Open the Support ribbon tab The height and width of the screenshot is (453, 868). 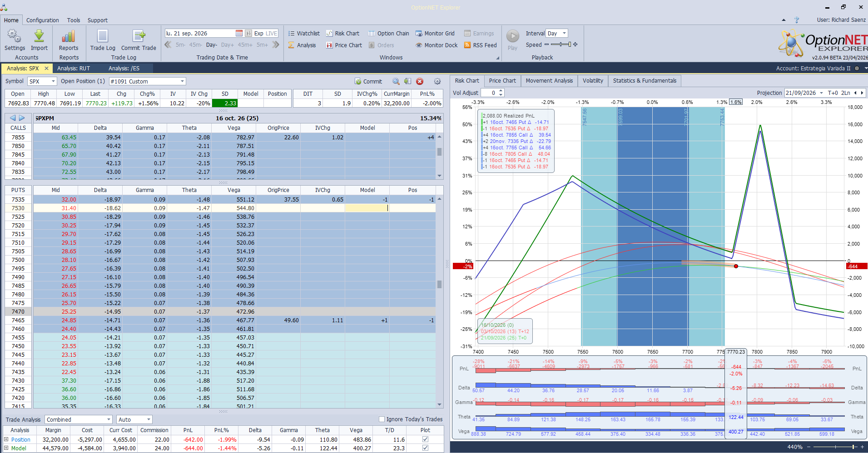[98, 20]
